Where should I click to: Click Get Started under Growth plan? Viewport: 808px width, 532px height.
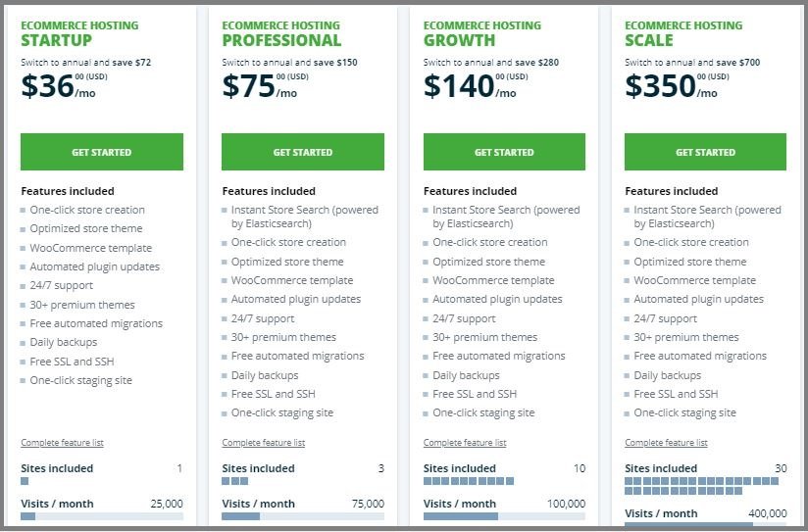504,152
